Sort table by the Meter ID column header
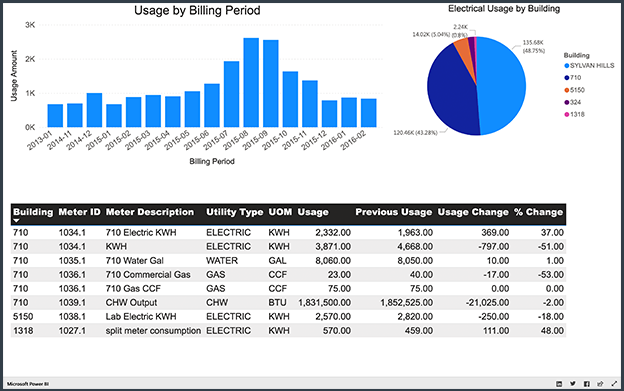Screen dimensions: 624x391 click(79, 212)
